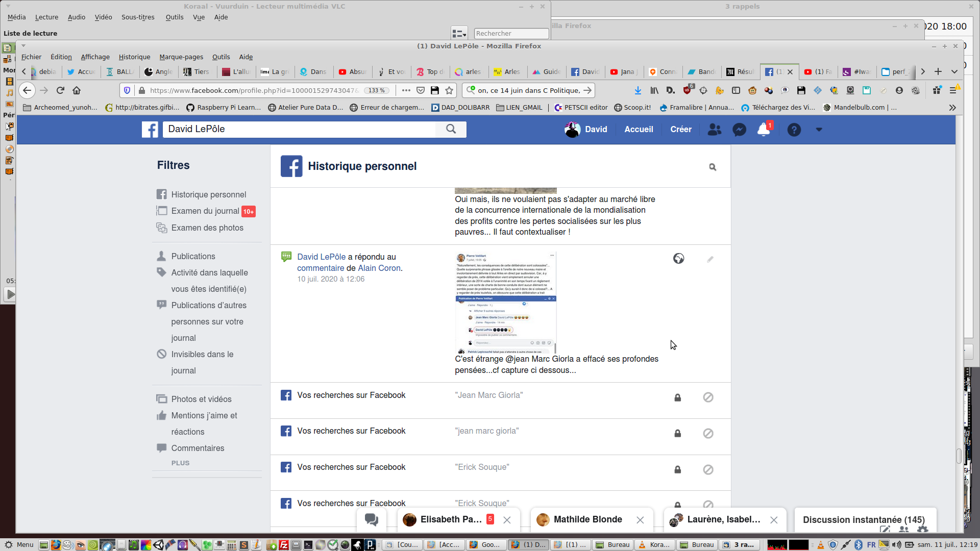
Task: Expand Facebook account dropdown arrow
Action: coord(819,130)
